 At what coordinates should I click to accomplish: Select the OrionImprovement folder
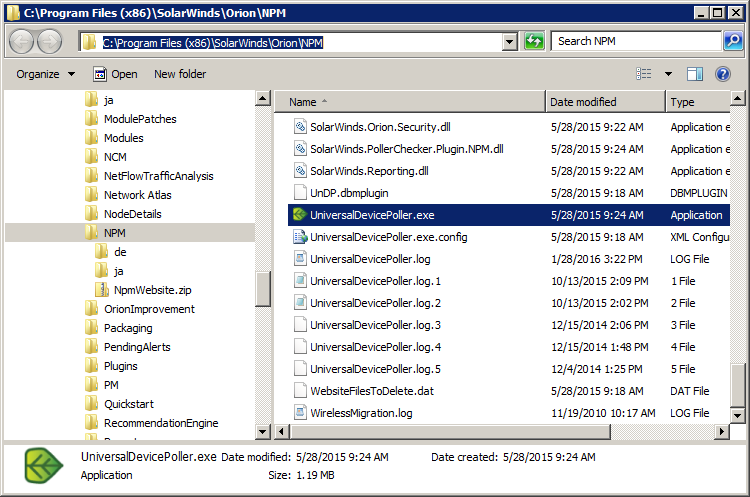(149, 309)
